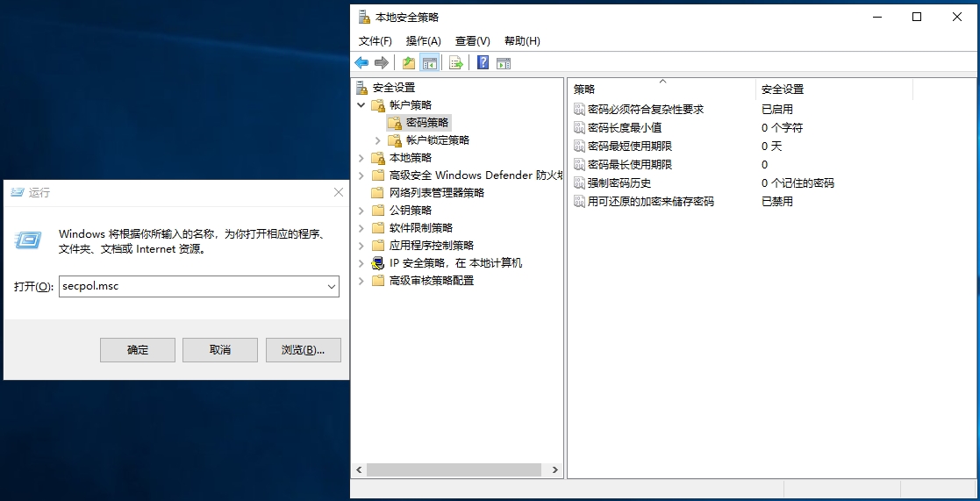Screen dimensions: 980x501
Task: Open the 查看(V) menu
Action: point(473,40)
